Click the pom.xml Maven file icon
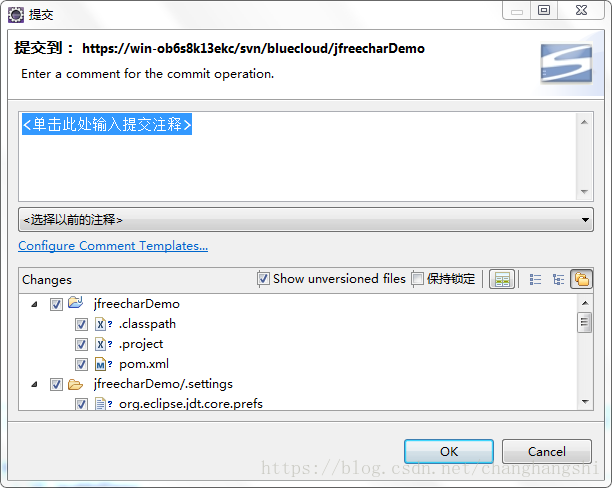Image resolution: width=612 pixels, height=488 pixels. click(x=101, y=364)
